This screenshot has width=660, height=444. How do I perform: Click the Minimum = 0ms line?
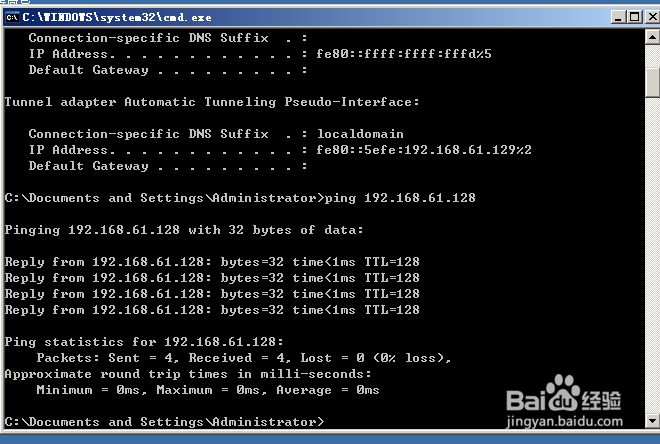208,390
